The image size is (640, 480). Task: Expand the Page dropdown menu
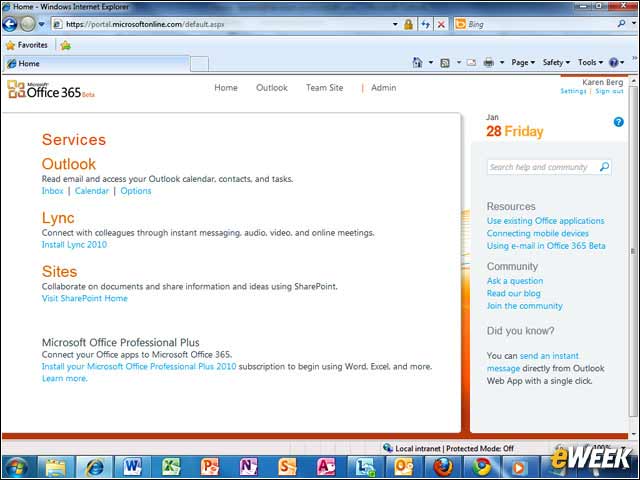pos(523,62)
